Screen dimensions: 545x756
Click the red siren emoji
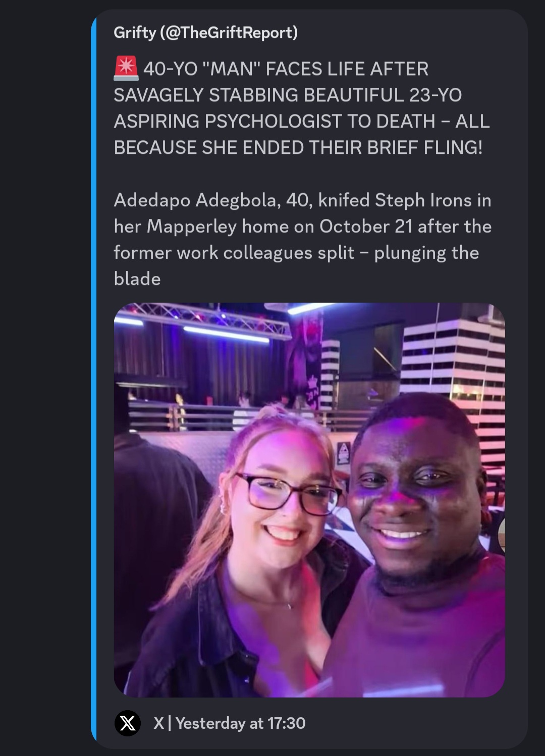pos(126,69)
